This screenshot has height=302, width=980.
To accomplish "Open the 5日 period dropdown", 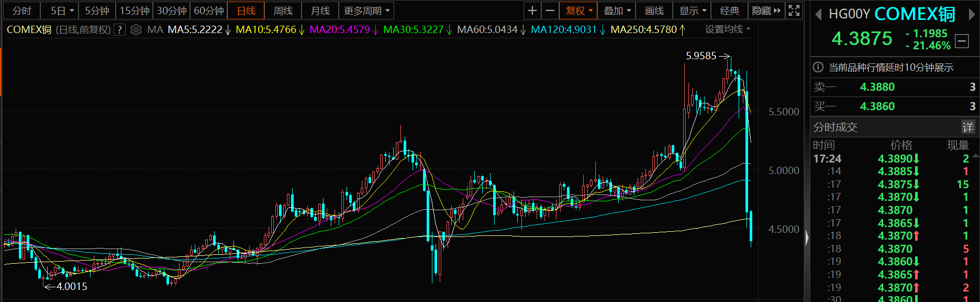I will tap(62, 10).
